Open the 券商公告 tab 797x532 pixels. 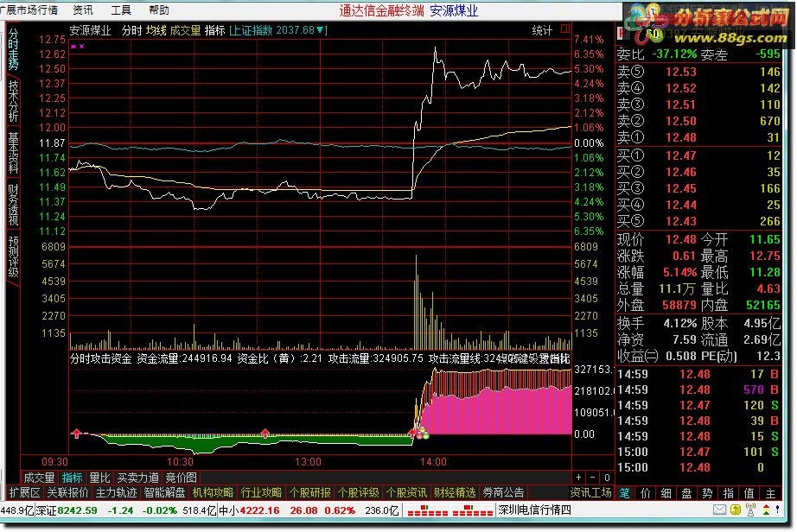pos(503,492)
